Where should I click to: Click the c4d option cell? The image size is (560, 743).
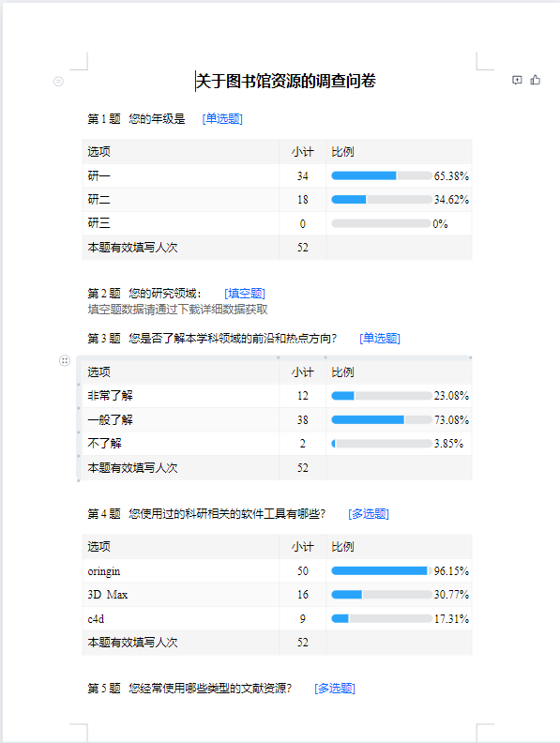[180, 619]
